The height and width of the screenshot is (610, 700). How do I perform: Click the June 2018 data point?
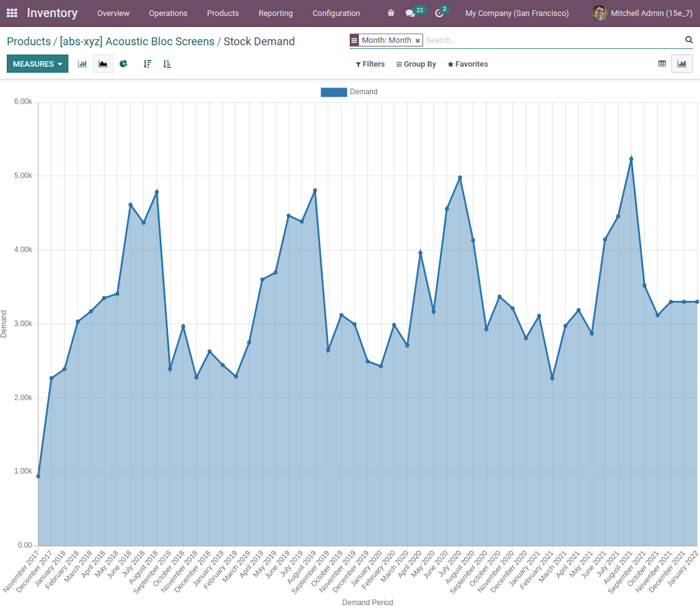click(130, 205)
